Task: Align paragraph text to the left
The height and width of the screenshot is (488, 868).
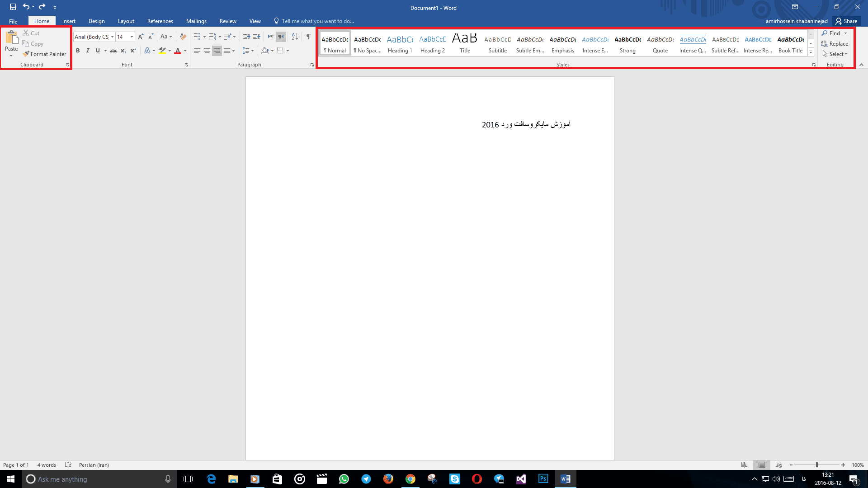Action: click(x=197, y=51)
